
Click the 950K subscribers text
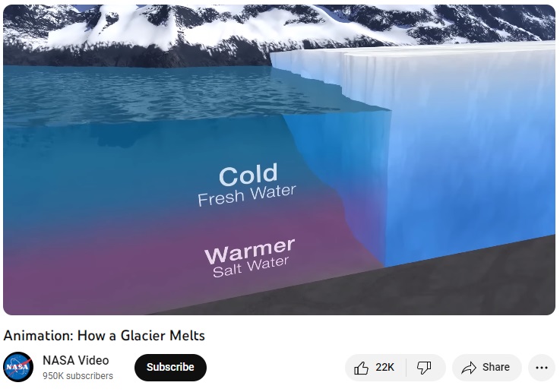click(78, 376)
